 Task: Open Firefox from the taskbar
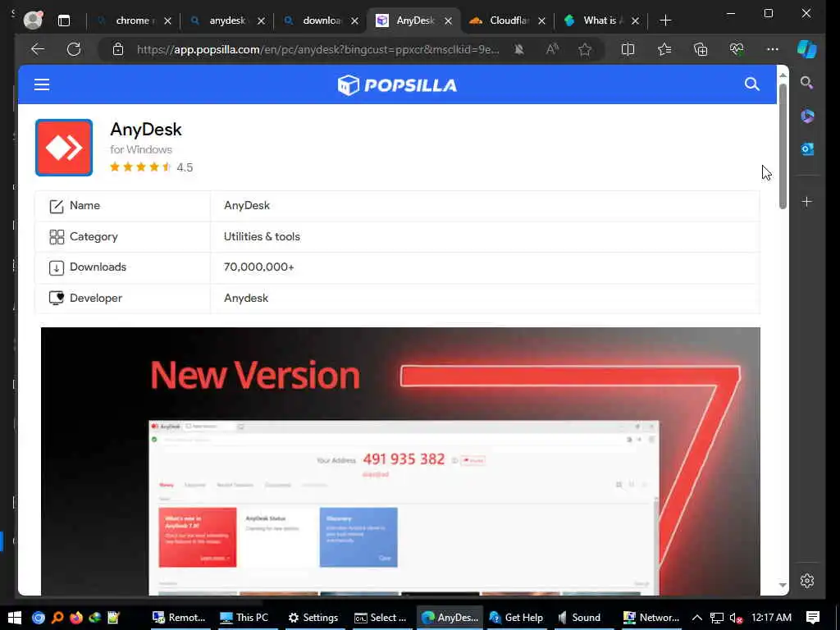tap(76, 618)
